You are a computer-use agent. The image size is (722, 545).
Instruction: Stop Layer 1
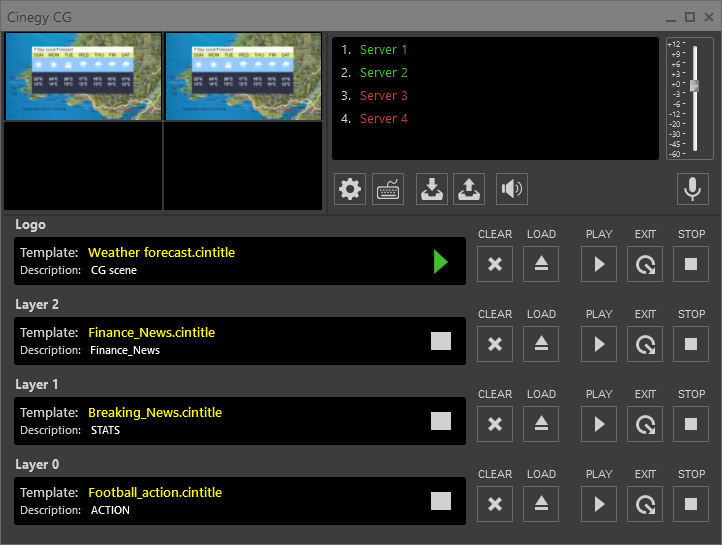(691, 424)
